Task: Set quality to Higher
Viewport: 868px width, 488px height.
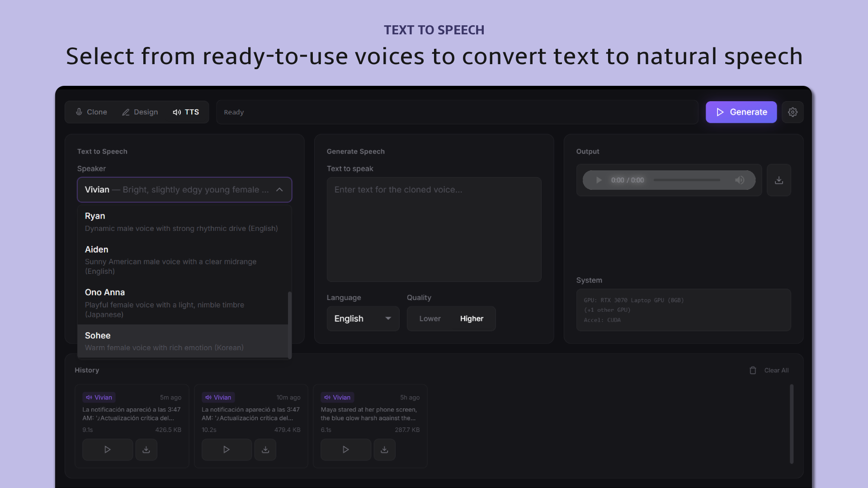Action: click(x=472, y=319)
